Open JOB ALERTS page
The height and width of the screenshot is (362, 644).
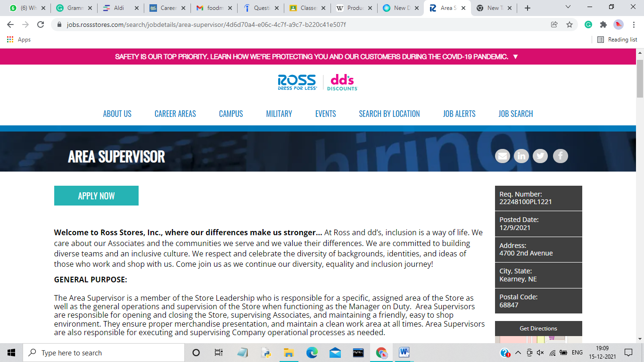[x=459, y=114]
